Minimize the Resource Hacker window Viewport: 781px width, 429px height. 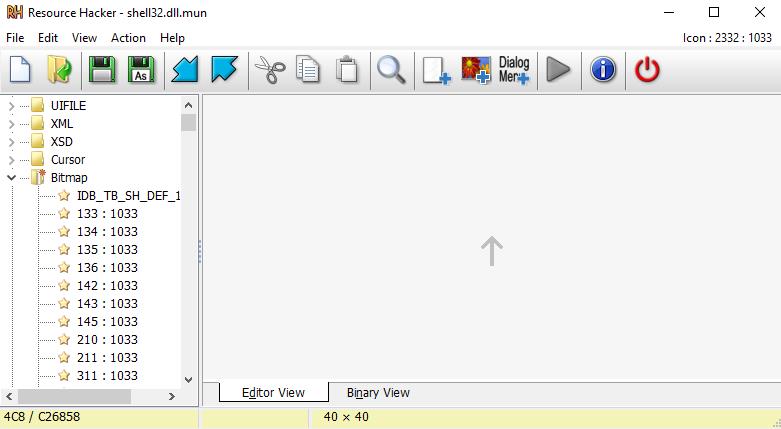coord(669,12)
